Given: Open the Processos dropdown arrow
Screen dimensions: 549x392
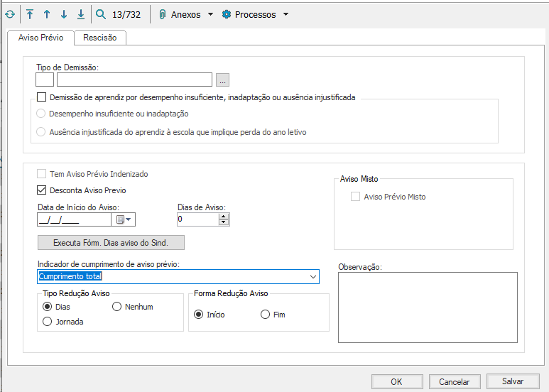Looking at the screenshot, I should tap(286, 14).
